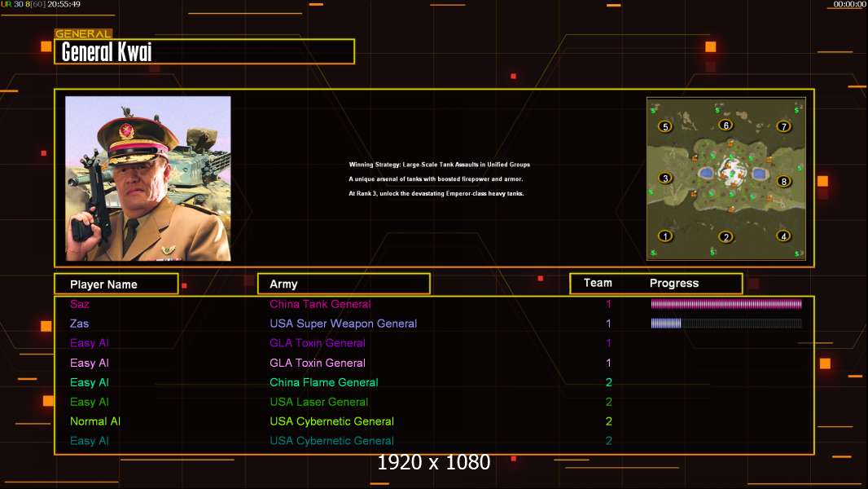Viewport: 868px width, 489px height.
Task: Click Easy AI name beside USA Laser General
Action: (89, 402)
